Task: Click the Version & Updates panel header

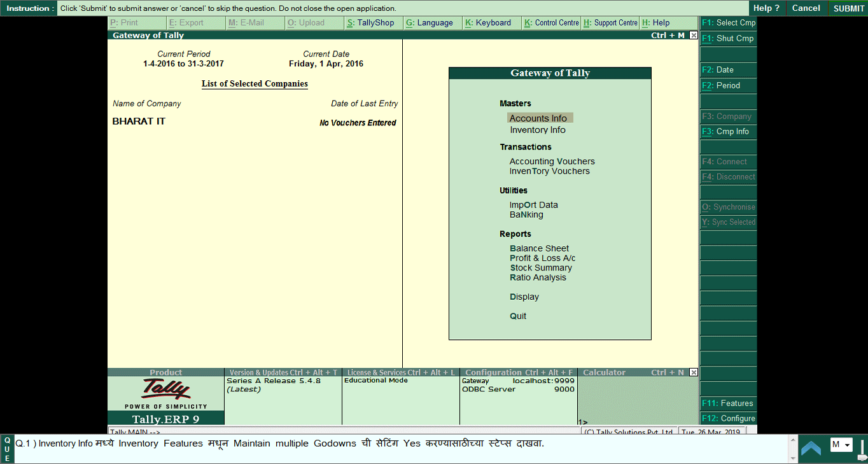Action: point(283,372)
